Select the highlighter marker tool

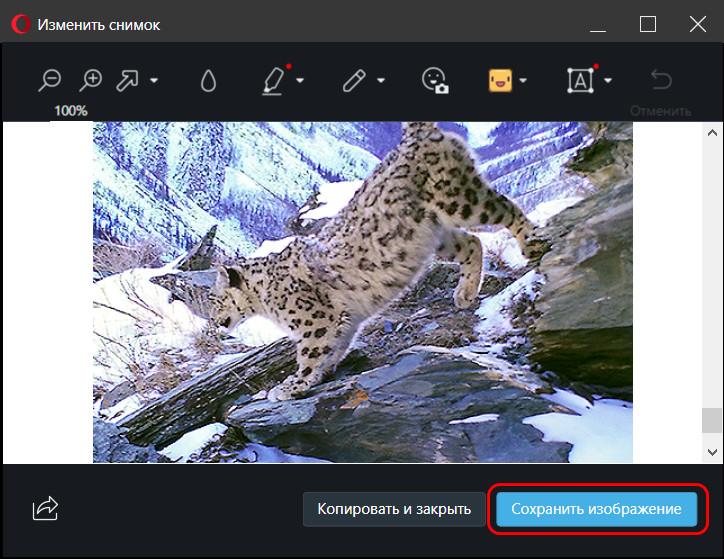coord(273,81)
